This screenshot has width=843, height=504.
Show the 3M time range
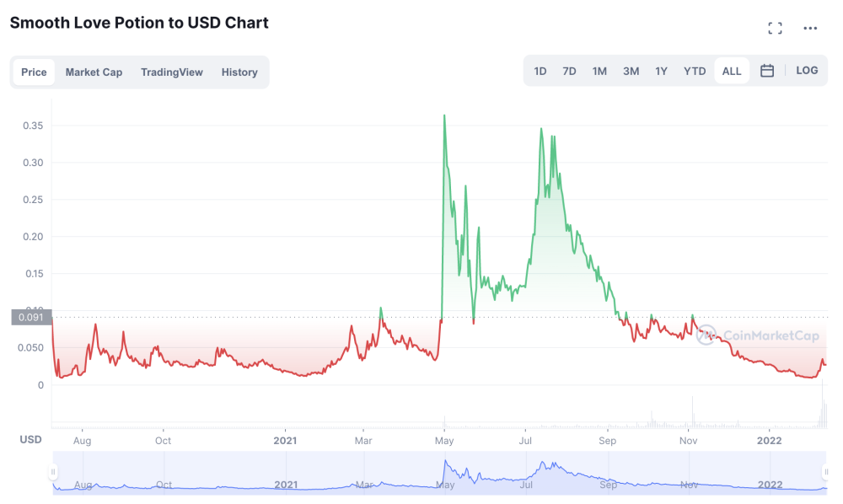tap(631, 72)
